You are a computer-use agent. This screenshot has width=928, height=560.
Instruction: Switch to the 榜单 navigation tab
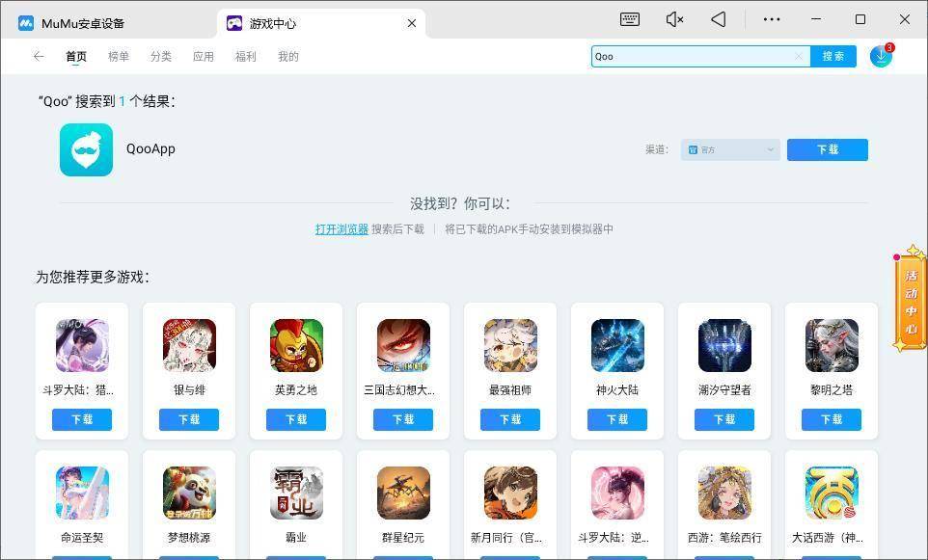point(118,56)
